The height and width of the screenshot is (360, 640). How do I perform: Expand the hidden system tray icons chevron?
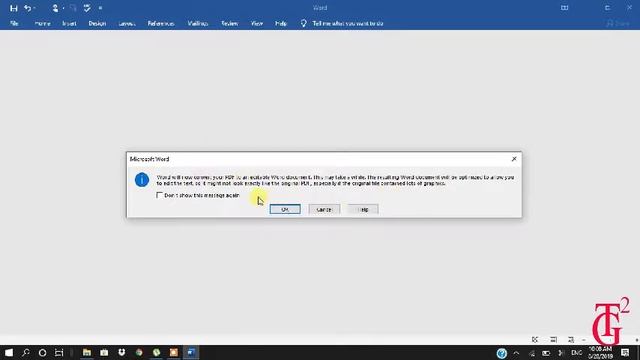516,353
